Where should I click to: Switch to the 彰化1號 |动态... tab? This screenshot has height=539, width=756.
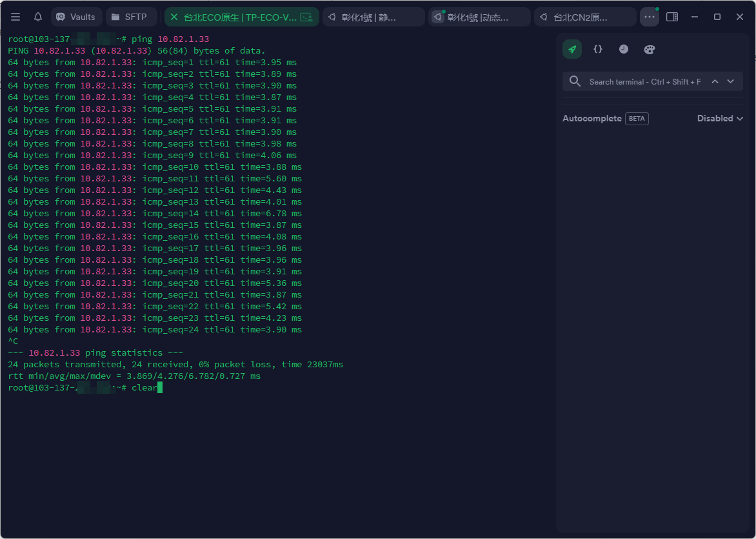click(479, 17)
